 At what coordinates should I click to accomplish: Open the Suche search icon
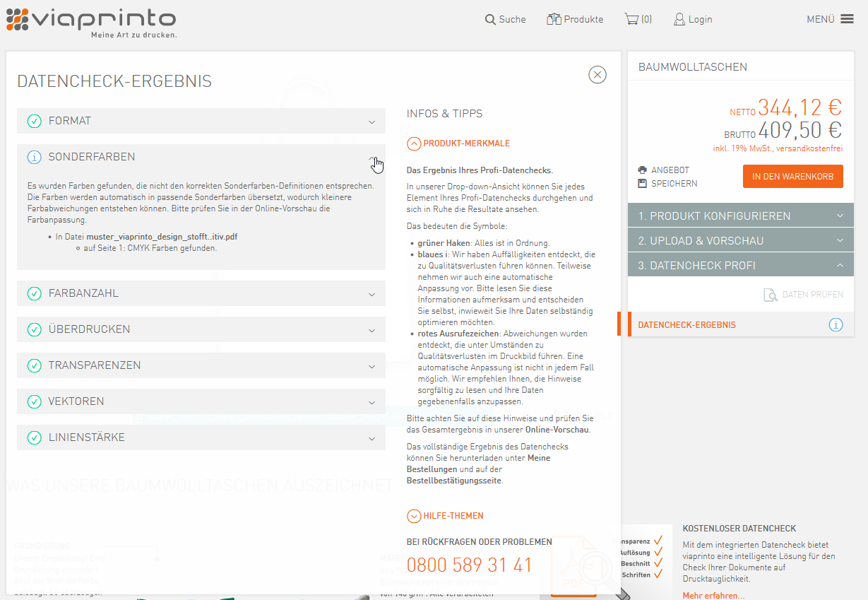click(x=490, y=20)
